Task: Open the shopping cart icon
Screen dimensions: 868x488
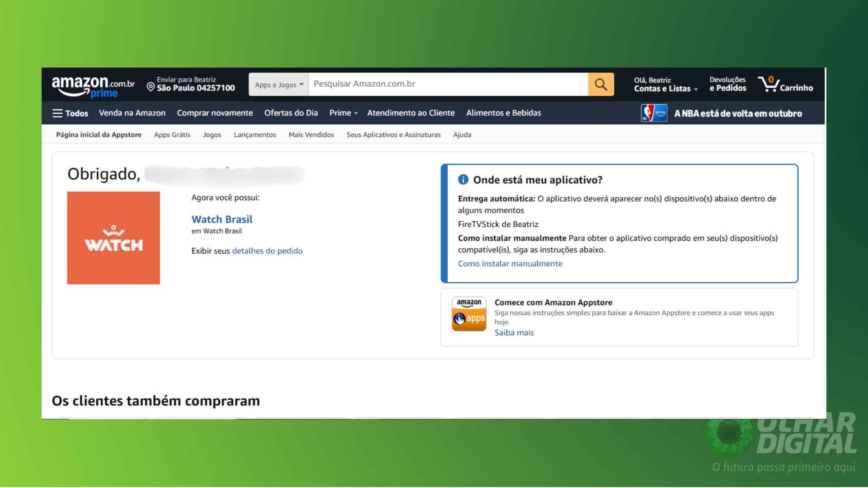Action: point(769,84)
